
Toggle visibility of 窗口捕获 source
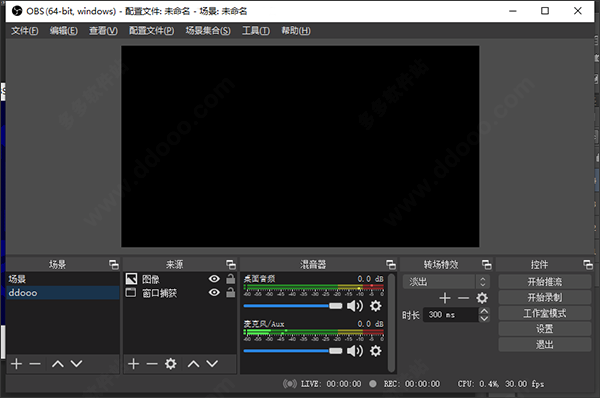click(x=214, y=293)
